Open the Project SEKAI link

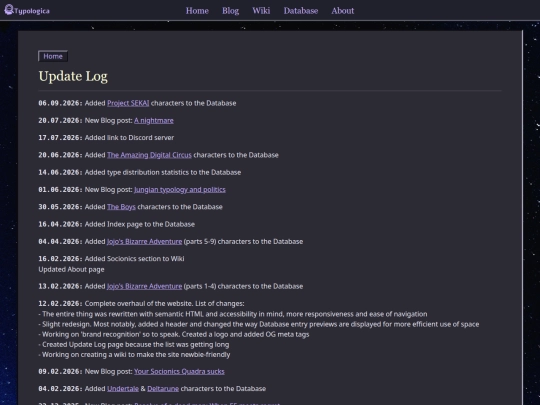pos(128,103)
